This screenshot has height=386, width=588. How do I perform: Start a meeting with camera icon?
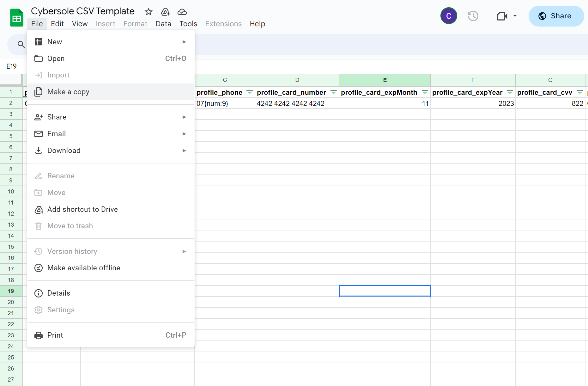click(502, 16)
